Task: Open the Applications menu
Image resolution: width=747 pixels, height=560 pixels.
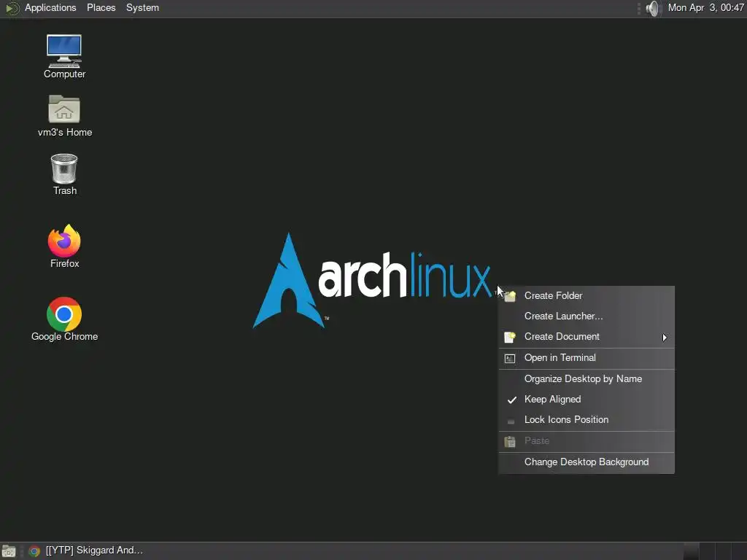Action: click(50, 7)
